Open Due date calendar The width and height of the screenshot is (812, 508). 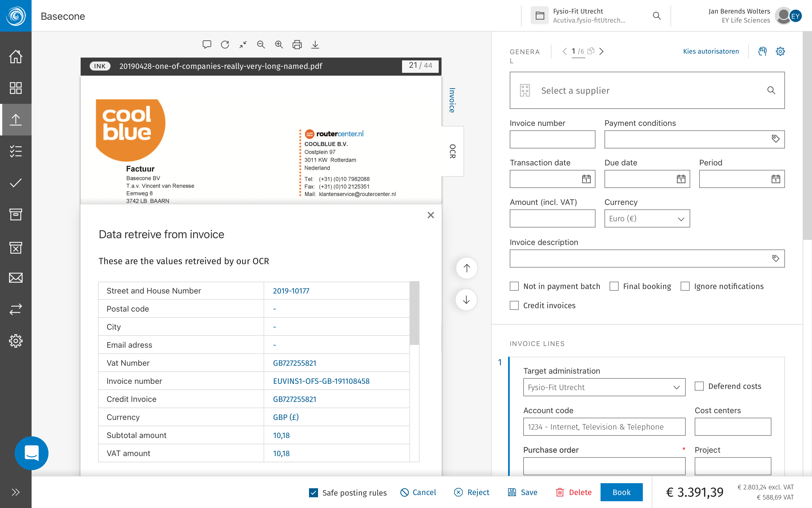click(681, 179)
